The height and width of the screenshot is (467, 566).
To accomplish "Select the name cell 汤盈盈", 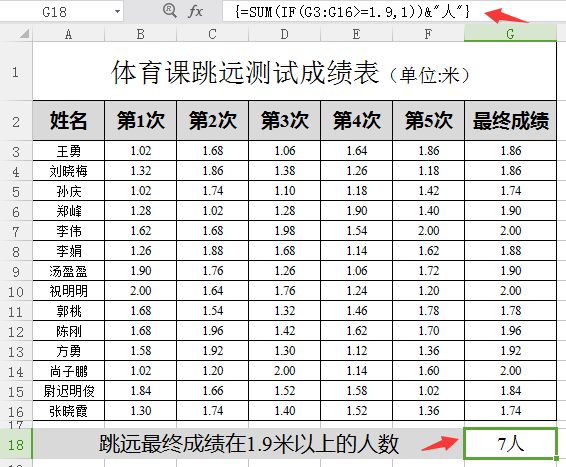I will [69, 271].
